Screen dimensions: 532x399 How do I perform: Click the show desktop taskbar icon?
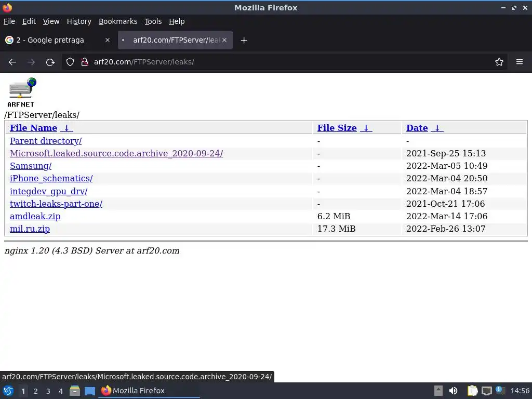click(89, 391)
